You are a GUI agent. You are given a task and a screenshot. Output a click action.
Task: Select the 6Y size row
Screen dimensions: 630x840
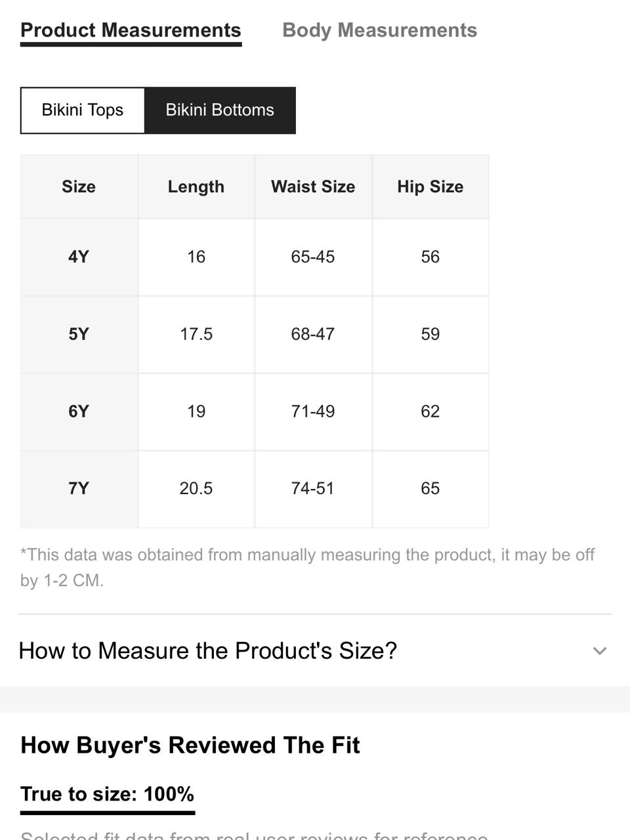(x=255, y=412)
